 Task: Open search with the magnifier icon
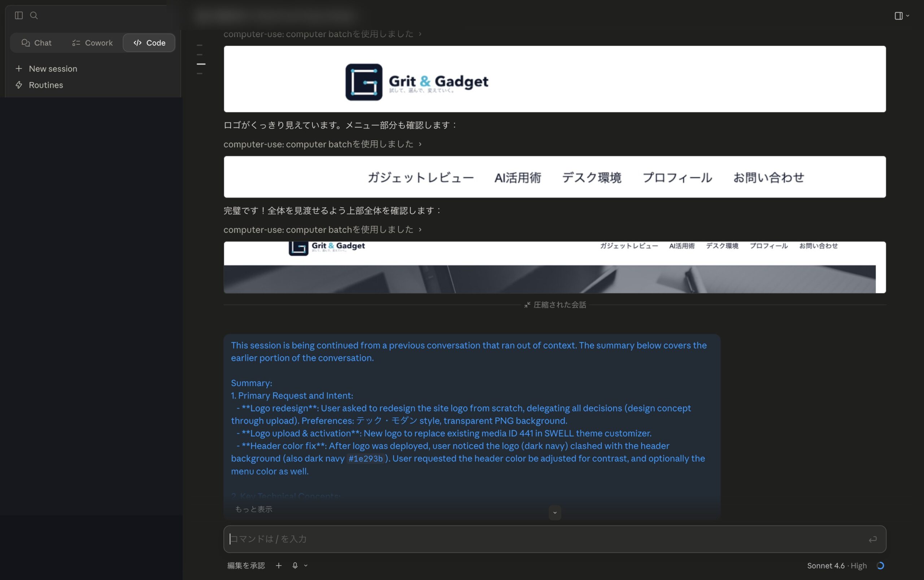[x=34, y=16]
